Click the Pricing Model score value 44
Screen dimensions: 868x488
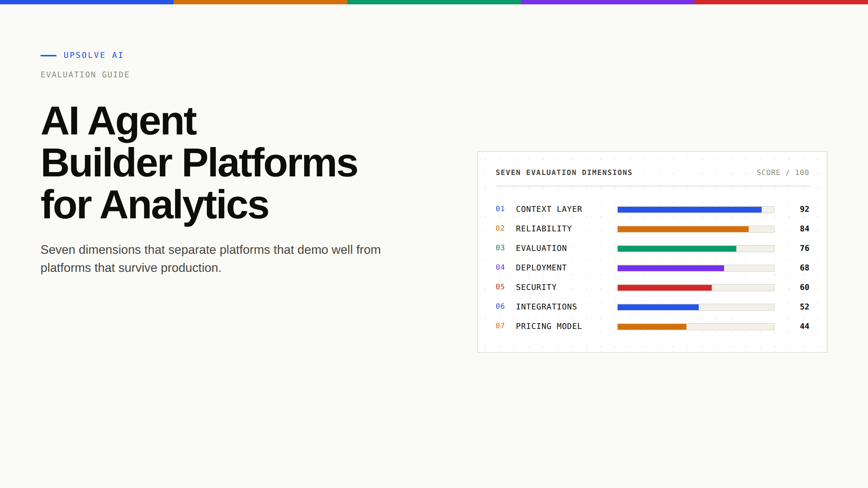coord(804,326)
